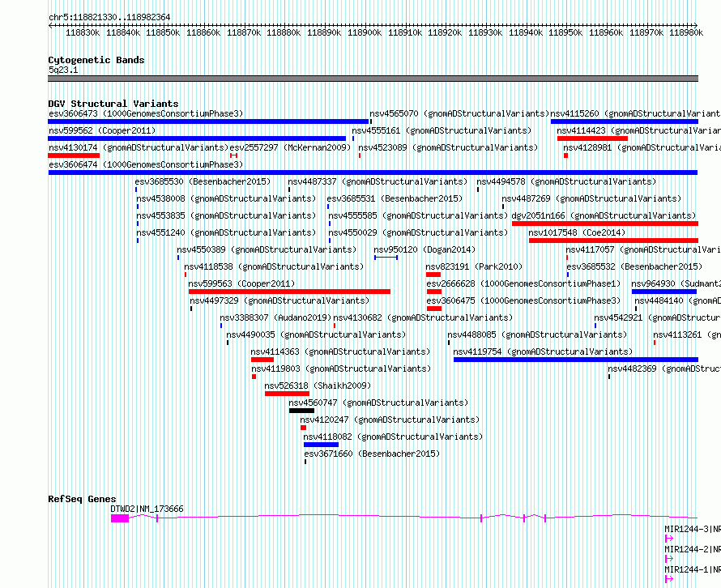Open the nsv4555585 variant label
721x588 pixels.
[x=418, y=215]
